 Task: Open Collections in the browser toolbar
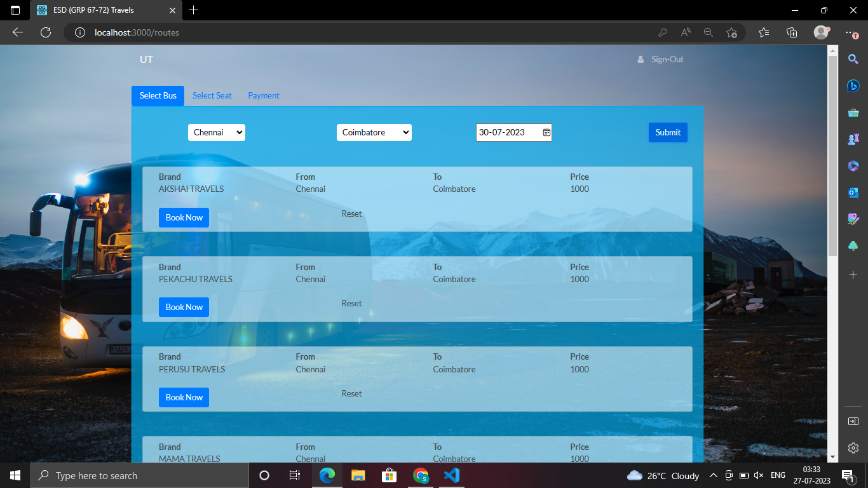[x=792, y=32]
